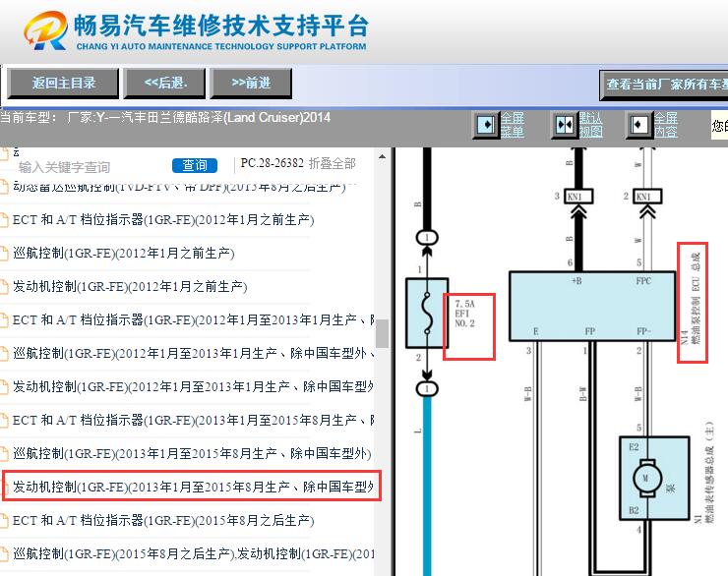
Task: Open ECT 和 A/T 档位指示器 (2012年1月之前生产)
Action: [x=163, y=220]
